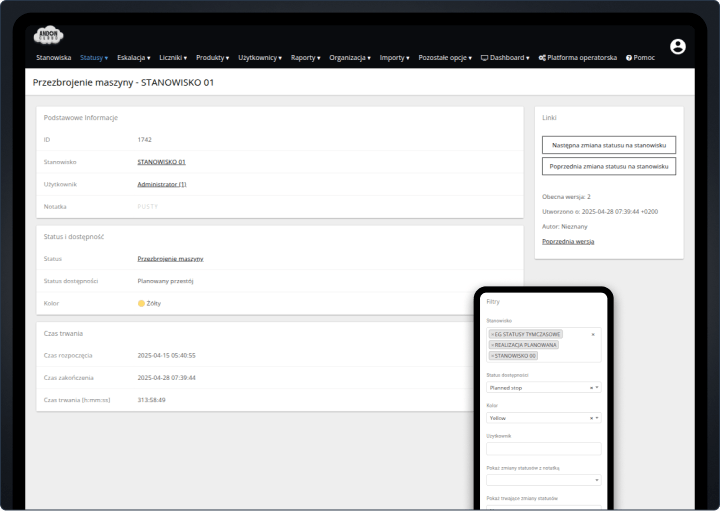Click the Podstawowe Informacje section heading
This screenshot has height=511, width=720.
pos(81,118)
